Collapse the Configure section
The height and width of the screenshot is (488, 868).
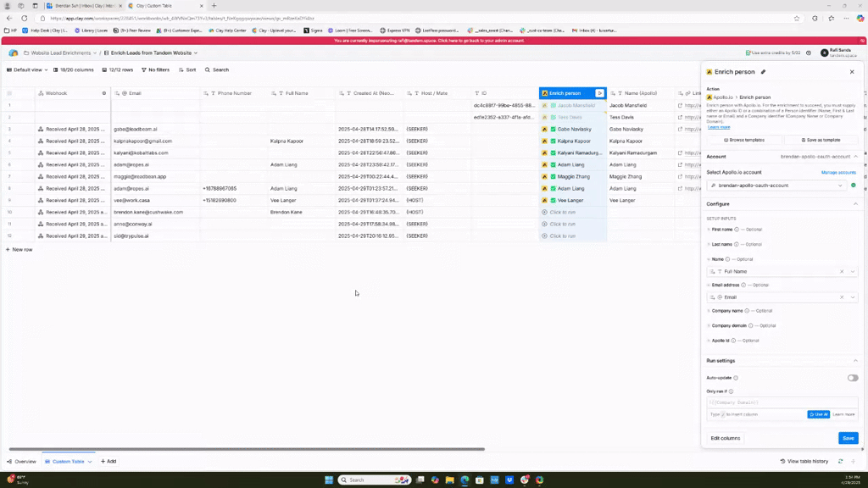click(855, 204)
